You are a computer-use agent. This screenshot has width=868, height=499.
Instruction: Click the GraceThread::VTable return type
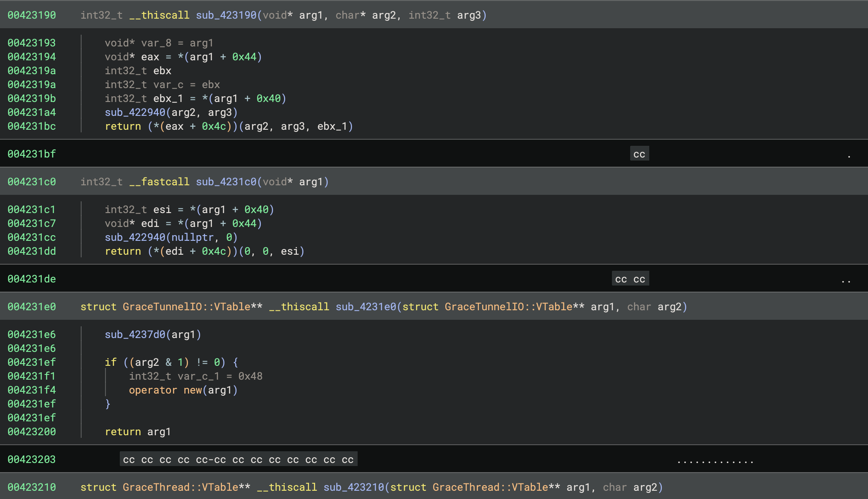[x=180, y=487]
